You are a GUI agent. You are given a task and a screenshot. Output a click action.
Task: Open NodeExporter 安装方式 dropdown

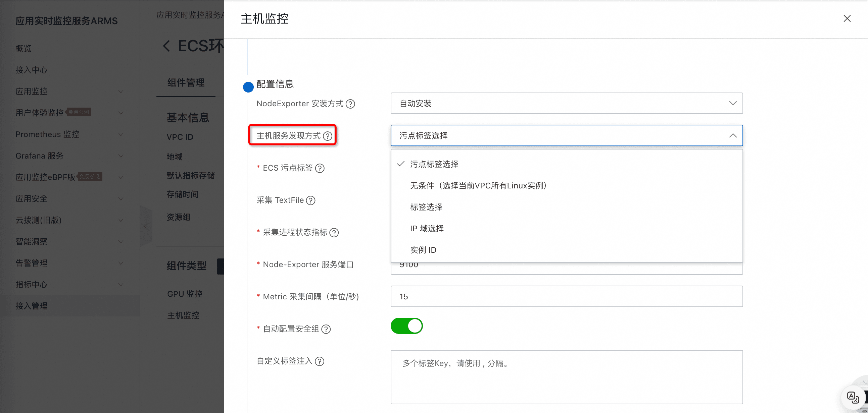567,103
